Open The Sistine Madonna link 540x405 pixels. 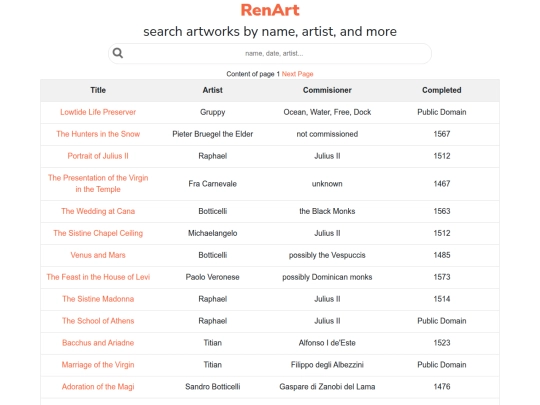(98, 299)
